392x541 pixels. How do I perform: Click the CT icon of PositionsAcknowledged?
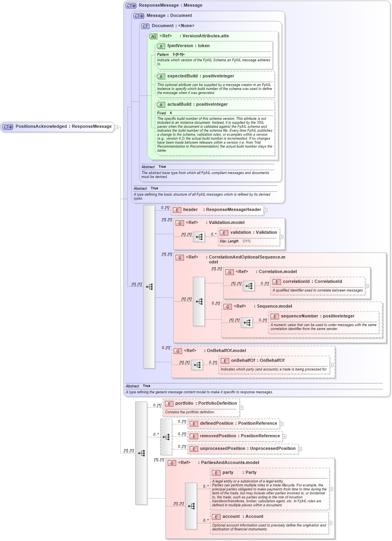coord(8,127)
